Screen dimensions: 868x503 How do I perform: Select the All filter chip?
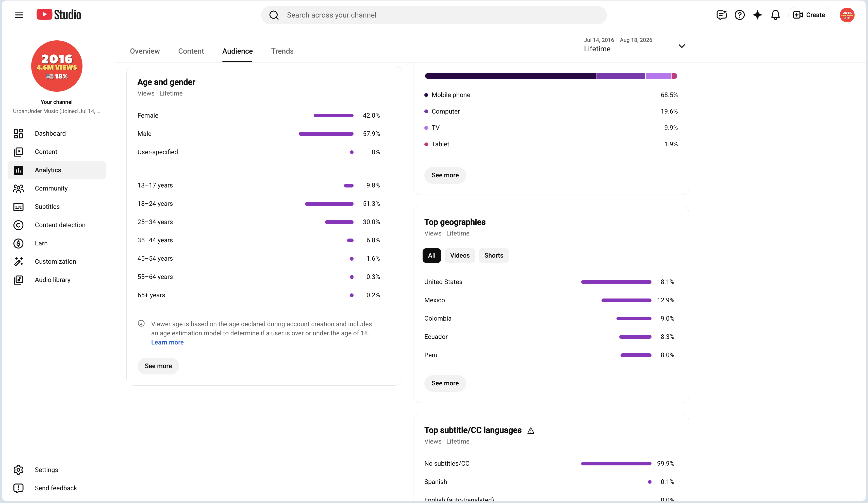click(x=431, y=256)
